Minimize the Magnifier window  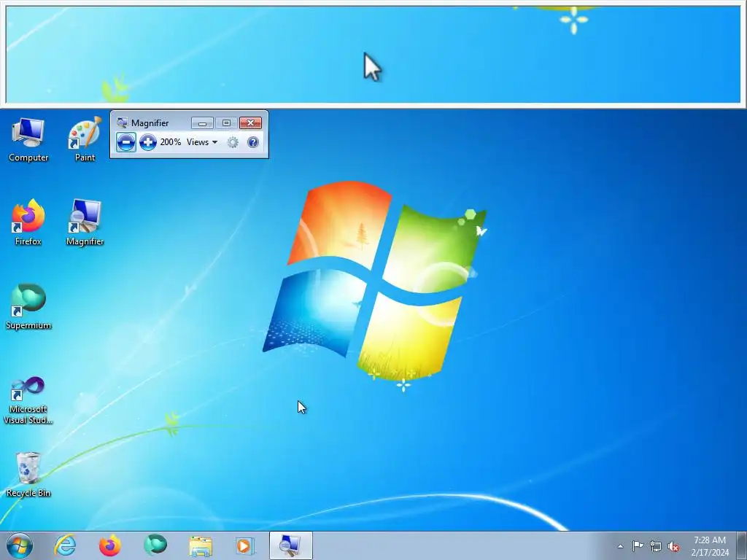(202, 123)
